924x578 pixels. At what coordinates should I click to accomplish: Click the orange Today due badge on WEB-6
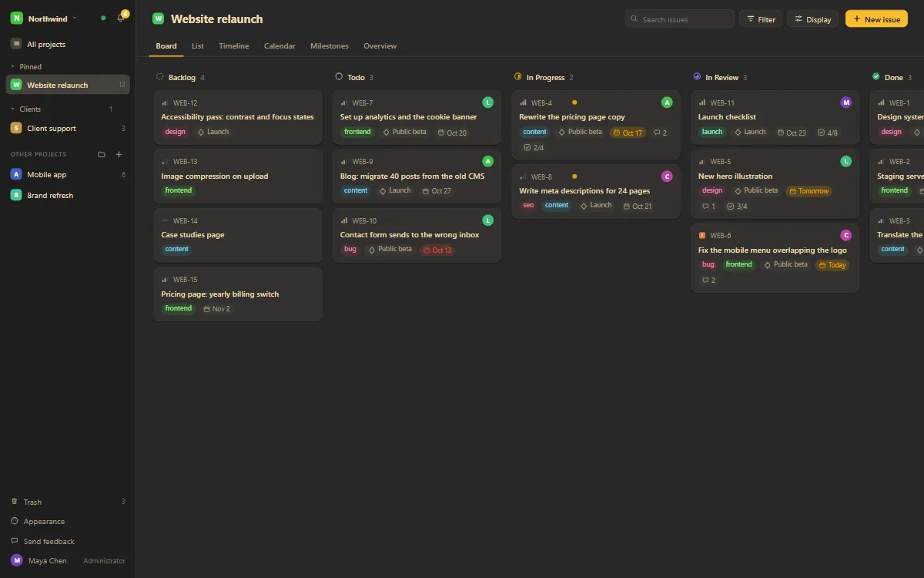pyautogui.click(x=832, y=265)
